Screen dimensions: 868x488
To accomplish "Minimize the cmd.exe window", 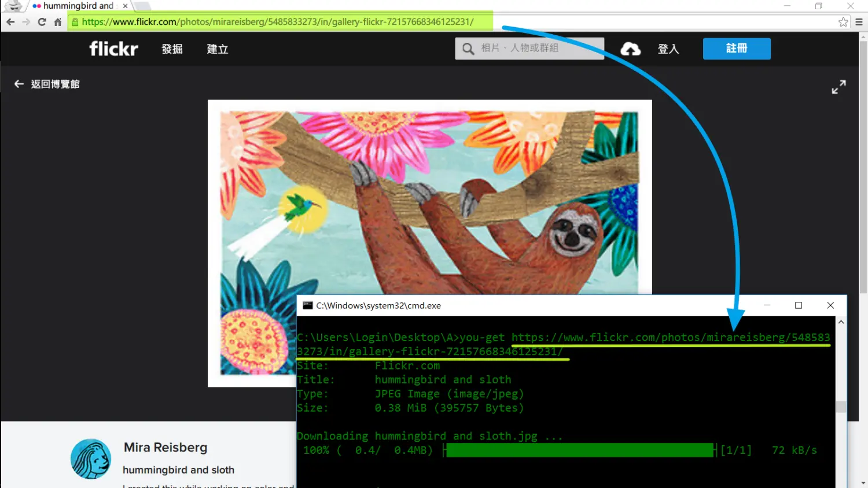I will tap(767, 305).
